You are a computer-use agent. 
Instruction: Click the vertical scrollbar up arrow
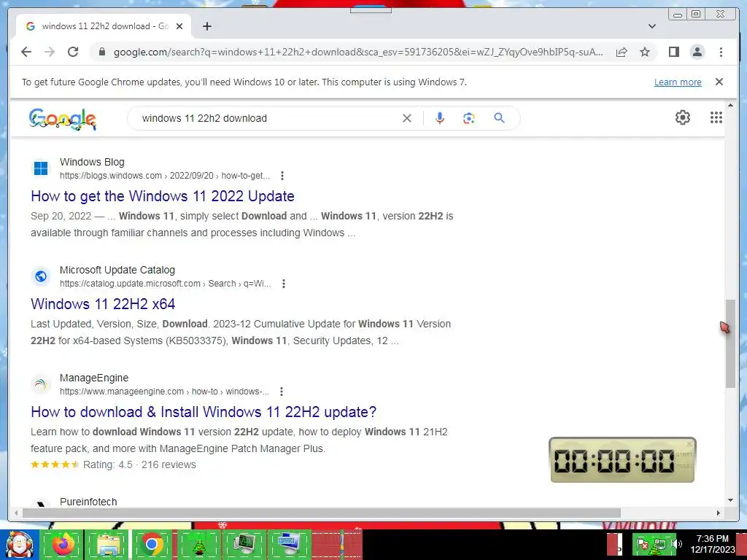click(x=730, y=105)
